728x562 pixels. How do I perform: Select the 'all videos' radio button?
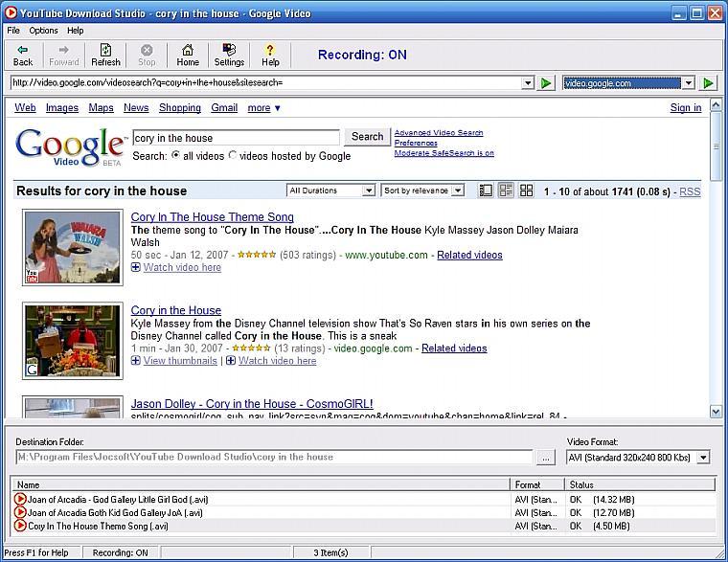[x=175, y=156]
